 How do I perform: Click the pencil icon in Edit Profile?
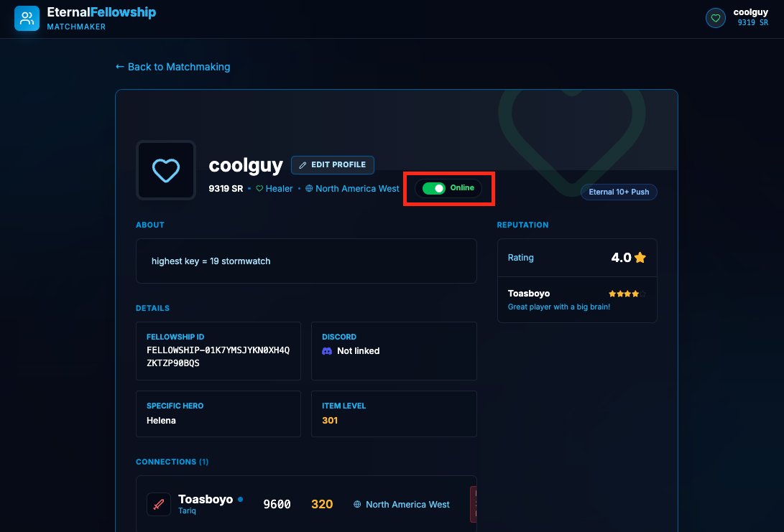[x=303, y=165]
